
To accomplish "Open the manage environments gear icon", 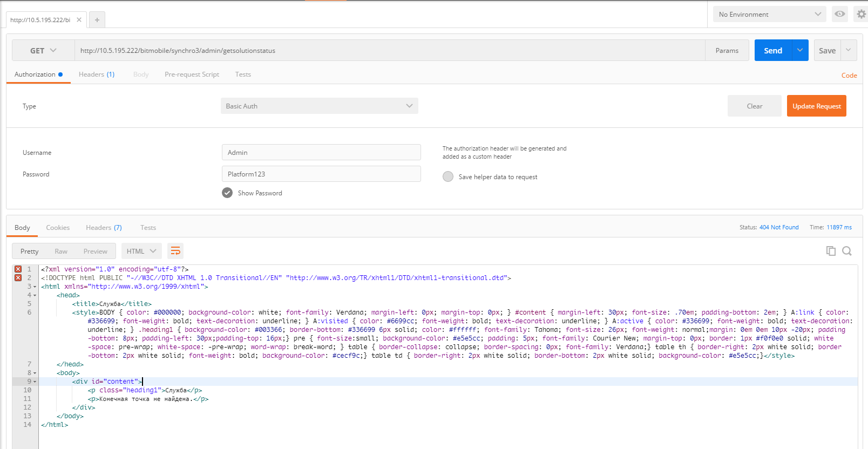I will coord(861,14).
